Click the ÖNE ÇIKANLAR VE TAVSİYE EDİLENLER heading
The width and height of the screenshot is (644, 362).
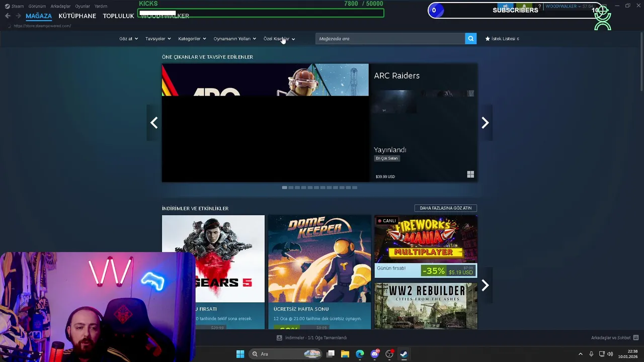click(x=207, y=57)
